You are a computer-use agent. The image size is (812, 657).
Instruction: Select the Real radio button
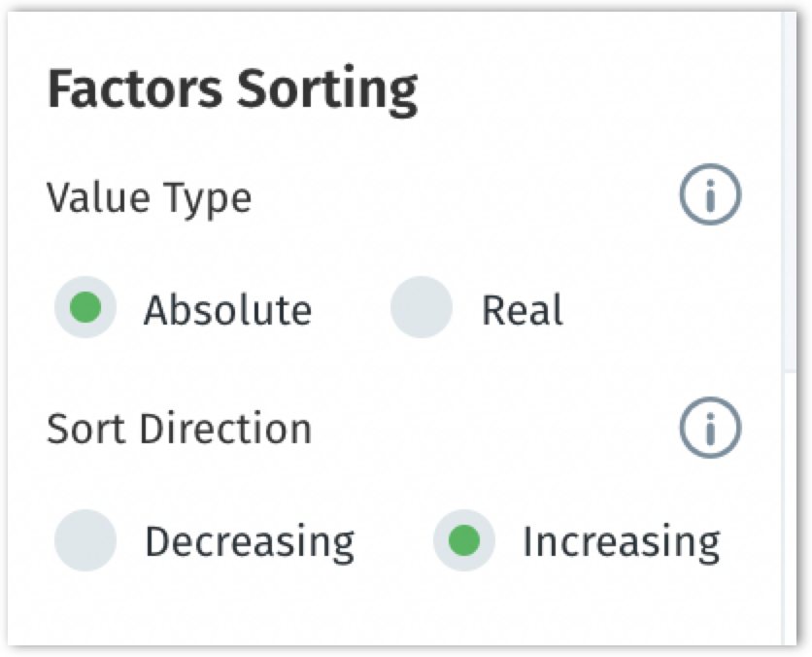tap(421, 308)
